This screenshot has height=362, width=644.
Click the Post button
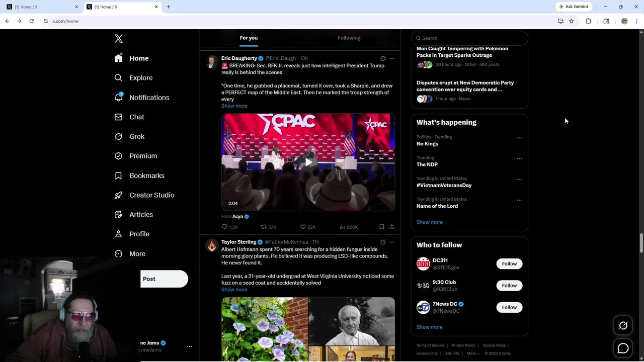click(x=164, y=279)
